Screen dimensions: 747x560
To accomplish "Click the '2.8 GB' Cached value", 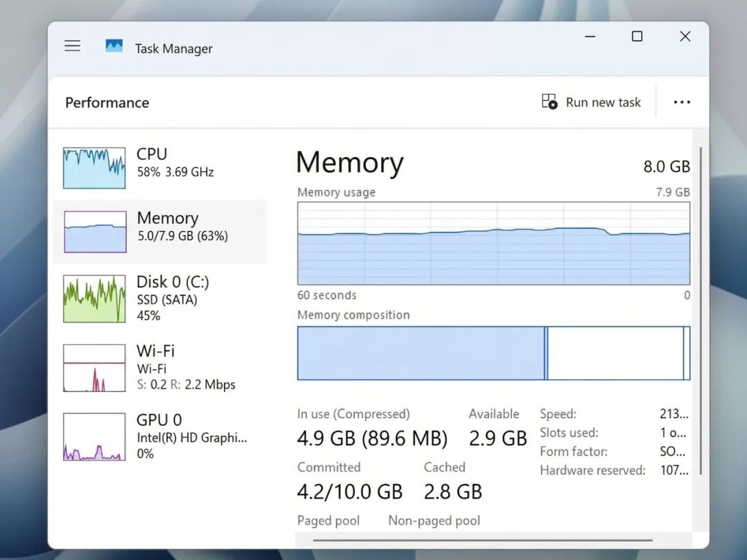I will (x=453, y=492).
